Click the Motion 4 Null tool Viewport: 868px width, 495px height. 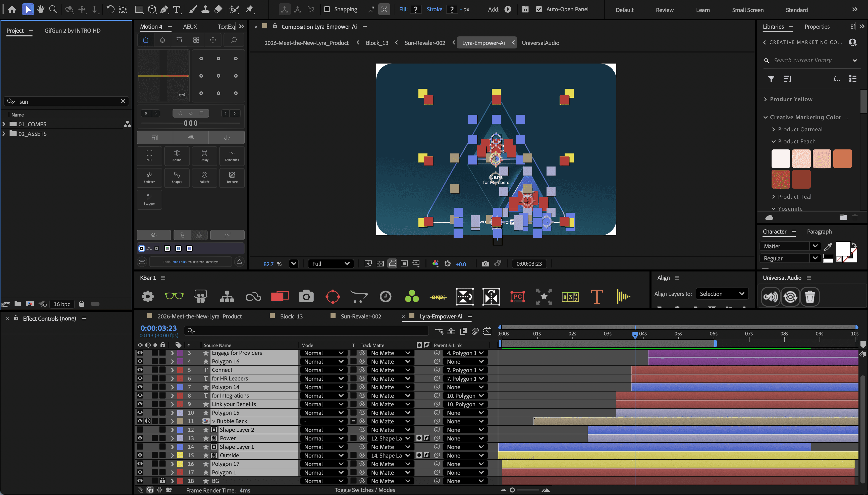149,156
